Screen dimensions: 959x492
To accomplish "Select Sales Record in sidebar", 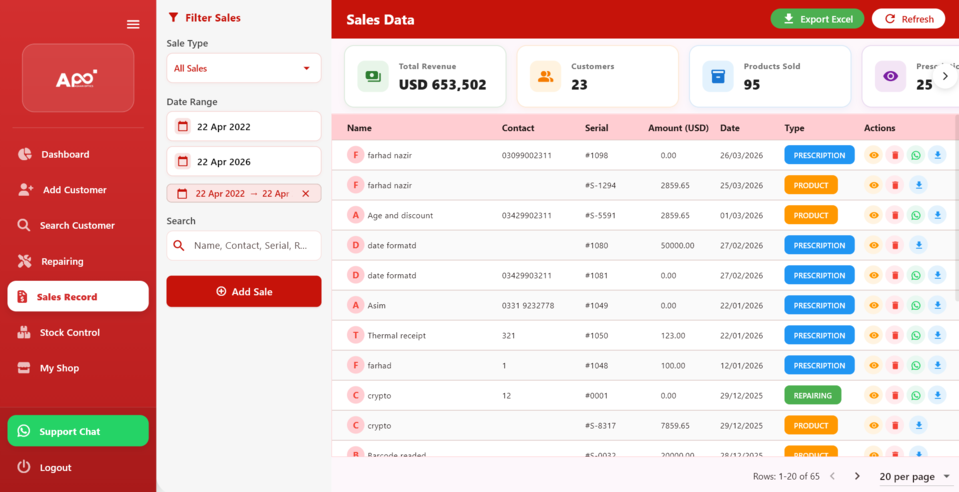I will [78, 297].
